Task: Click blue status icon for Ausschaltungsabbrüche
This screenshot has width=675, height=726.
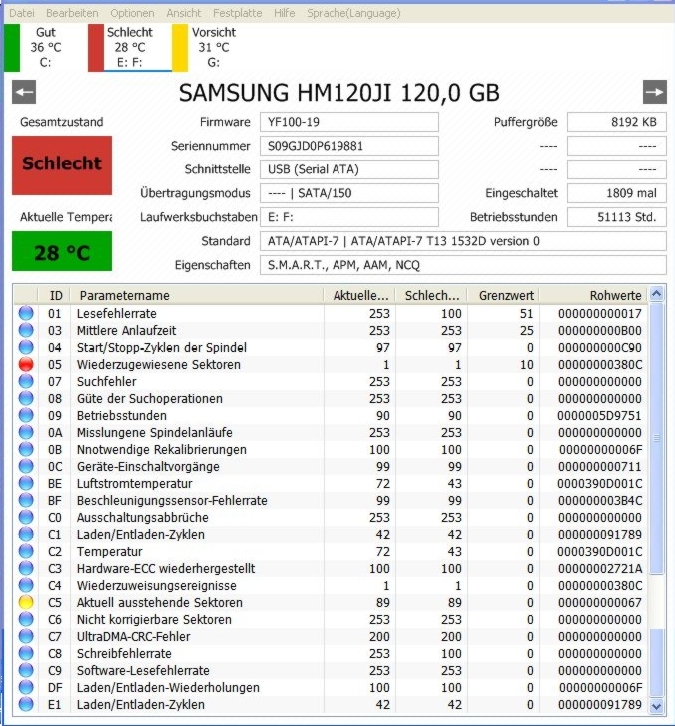Action: click(x=26, y=517)
